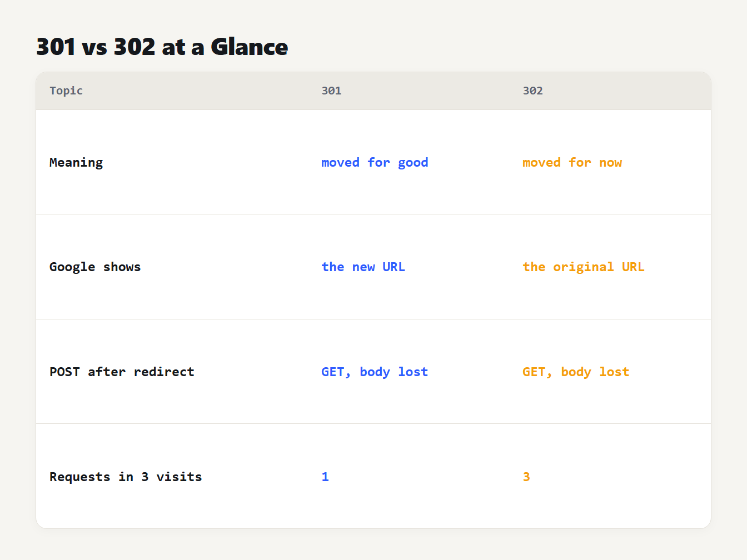
Task: Click the "the new URL" cell
Action: pos(363,267)
